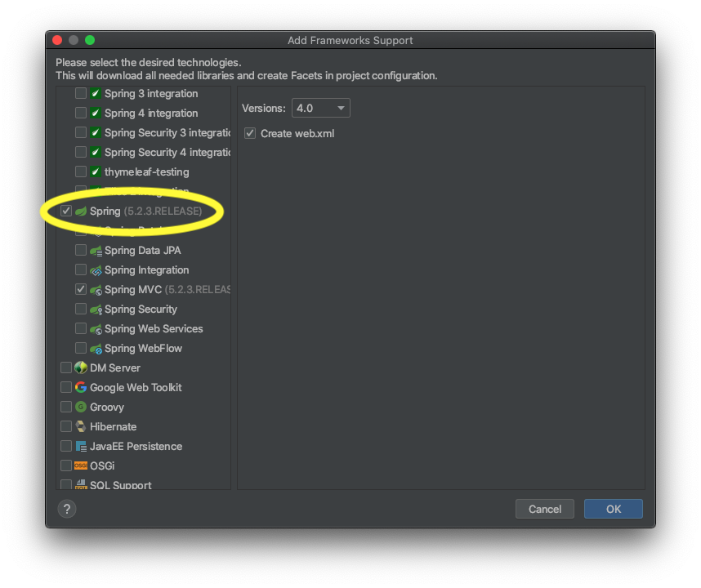Click the JavaEE Persistence icon
This screenshot has width=701, height=588.
click(x=81, y=447)
